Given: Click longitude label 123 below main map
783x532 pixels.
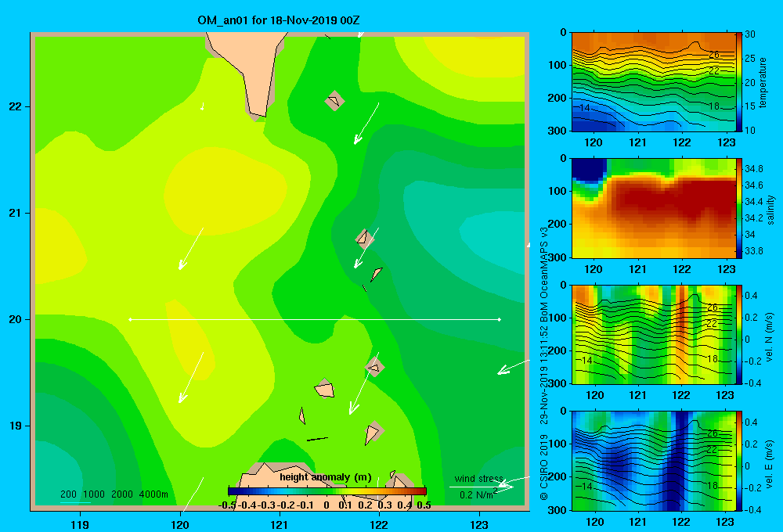Looking at the screenshot, I should pos(479,524).
